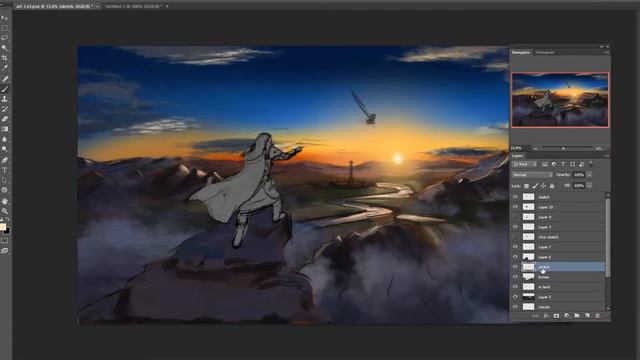This screenshot has width=640, height=360.
Task: Click the Opacity value field
Action: (x=579, y=175)
